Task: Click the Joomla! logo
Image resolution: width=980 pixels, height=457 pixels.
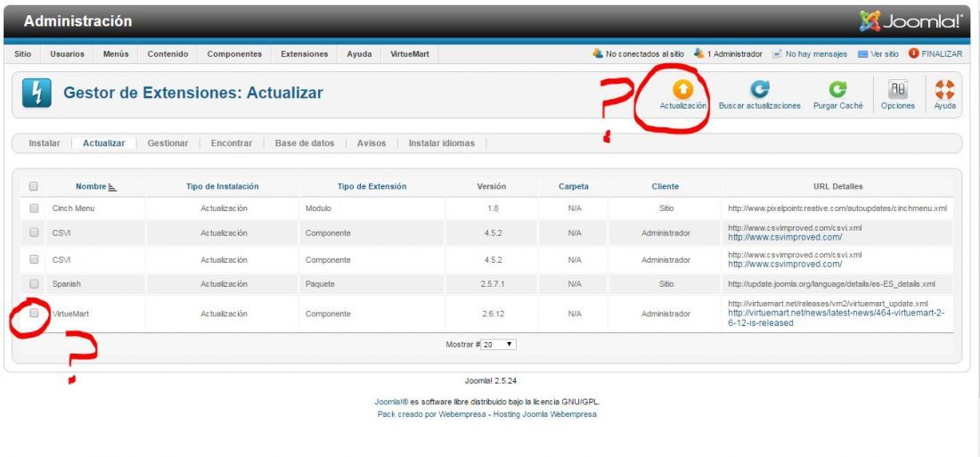Action: 911,21
